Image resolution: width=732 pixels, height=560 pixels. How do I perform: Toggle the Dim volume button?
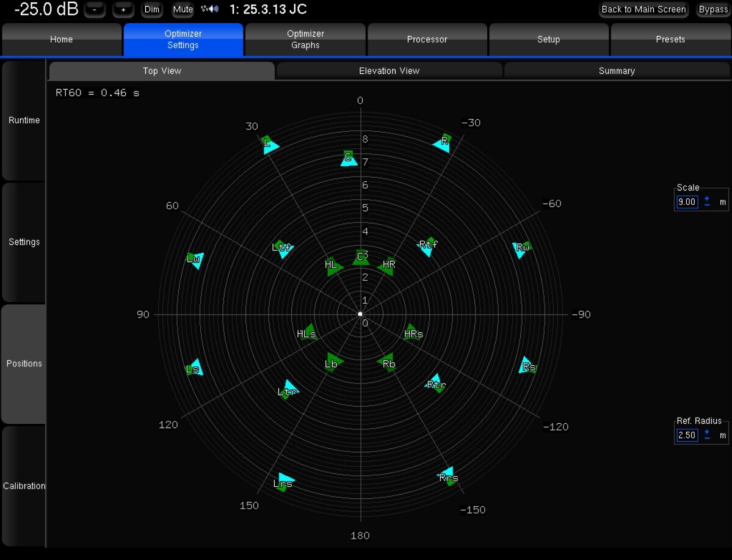coord(152,10)
